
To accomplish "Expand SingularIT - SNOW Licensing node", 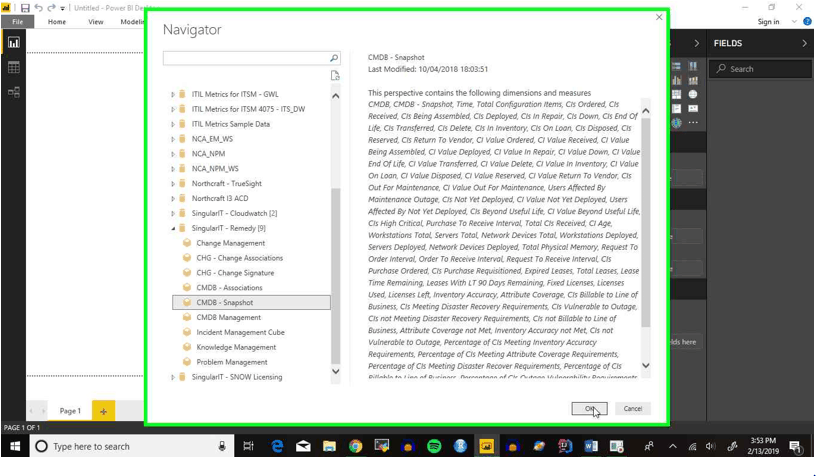I will (173, 377).
